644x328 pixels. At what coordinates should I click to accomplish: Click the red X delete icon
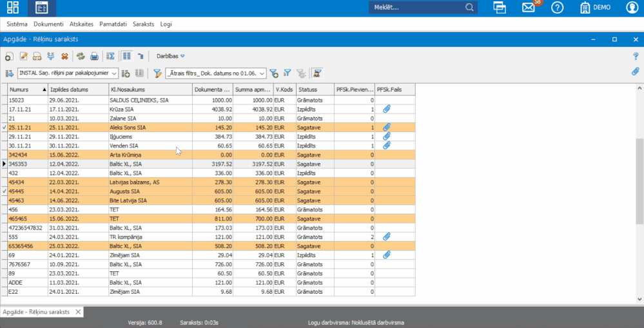click(64, 56)
